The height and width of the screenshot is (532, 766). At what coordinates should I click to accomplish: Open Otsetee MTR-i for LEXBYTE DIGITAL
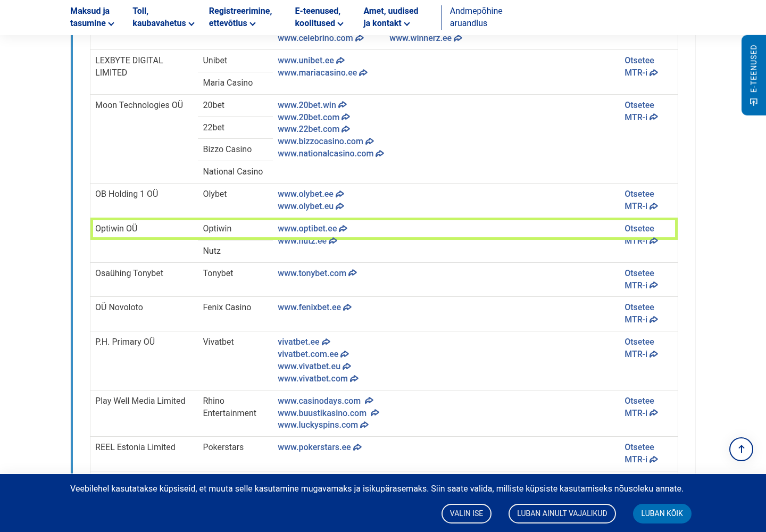641,66
